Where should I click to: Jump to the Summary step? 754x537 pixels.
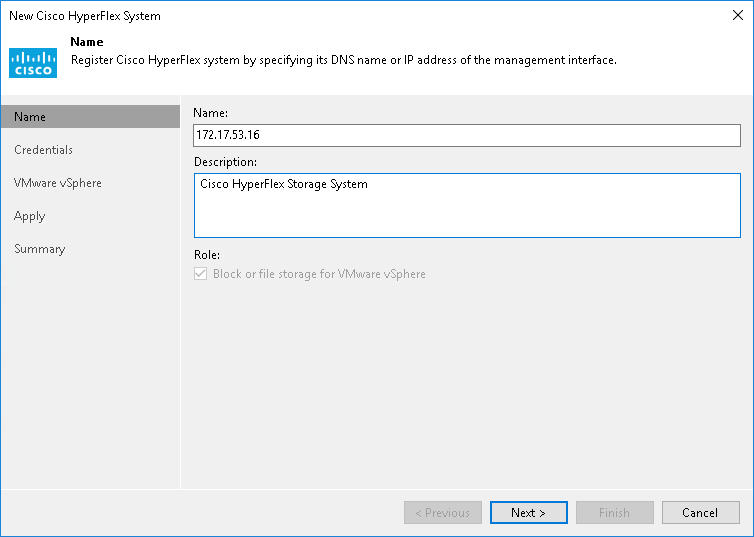click(x=39, y=249)
